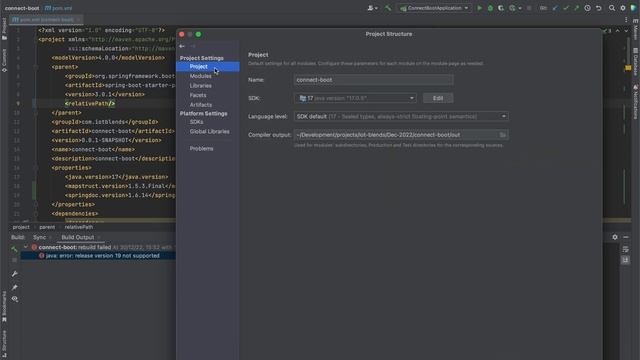Open the ConnectBootApplication run configuration dropdown
This screenshot has width=640, height=360.
pos(434,8)
